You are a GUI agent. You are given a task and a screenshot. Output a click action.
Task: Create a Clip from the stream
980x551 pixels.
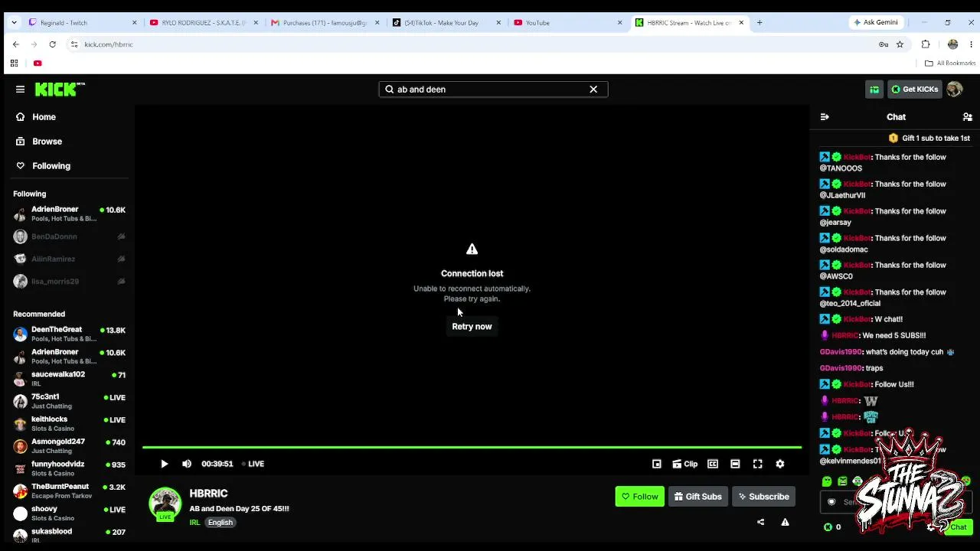[685, 464]
